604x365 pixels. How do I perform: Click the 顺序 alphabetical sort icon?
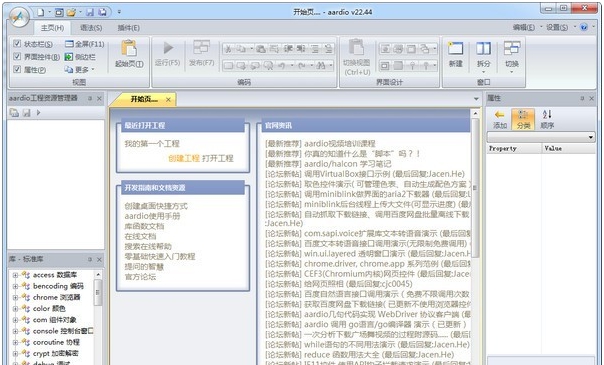[547, 114]
